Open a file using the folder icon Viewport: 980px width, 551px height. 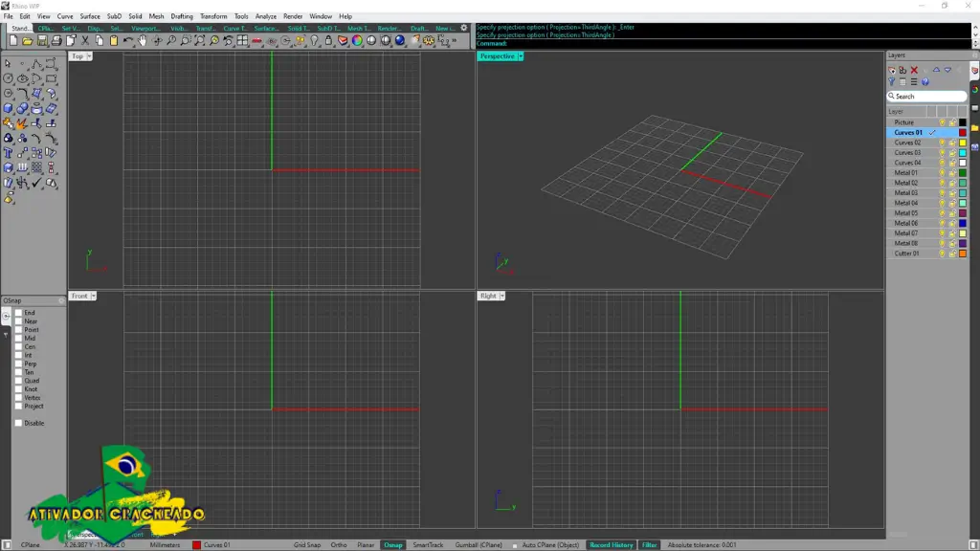(x=28, y=40)
